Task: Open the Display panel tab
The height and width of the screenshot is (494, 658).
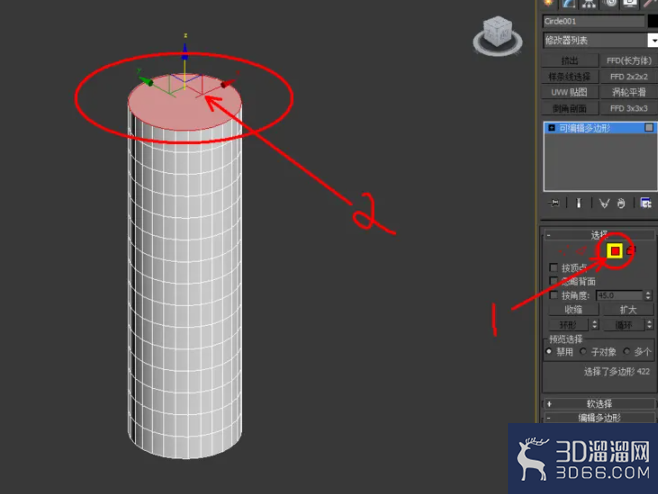Action: pyautogui.click(x=630, y=3)
